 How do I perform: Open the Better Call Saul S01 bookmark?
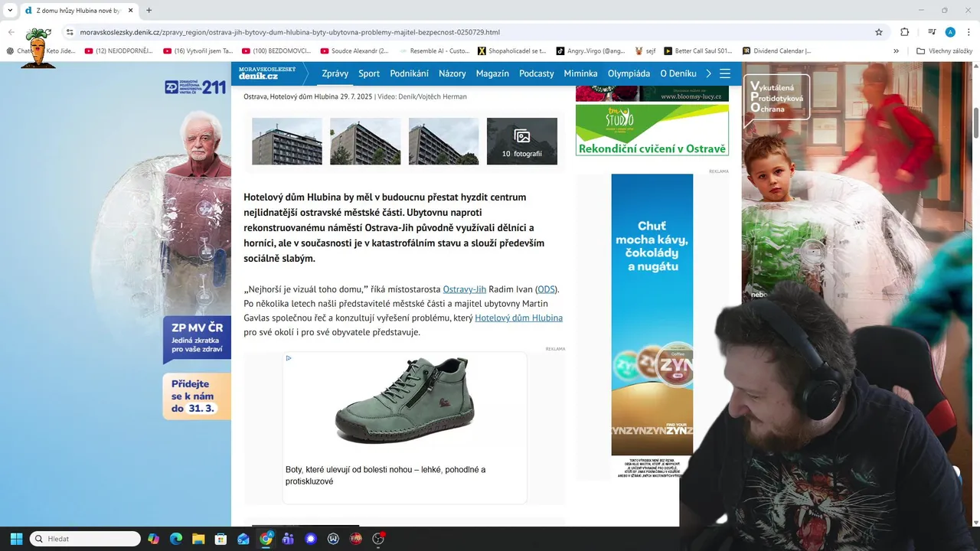(x=698, y=51)
